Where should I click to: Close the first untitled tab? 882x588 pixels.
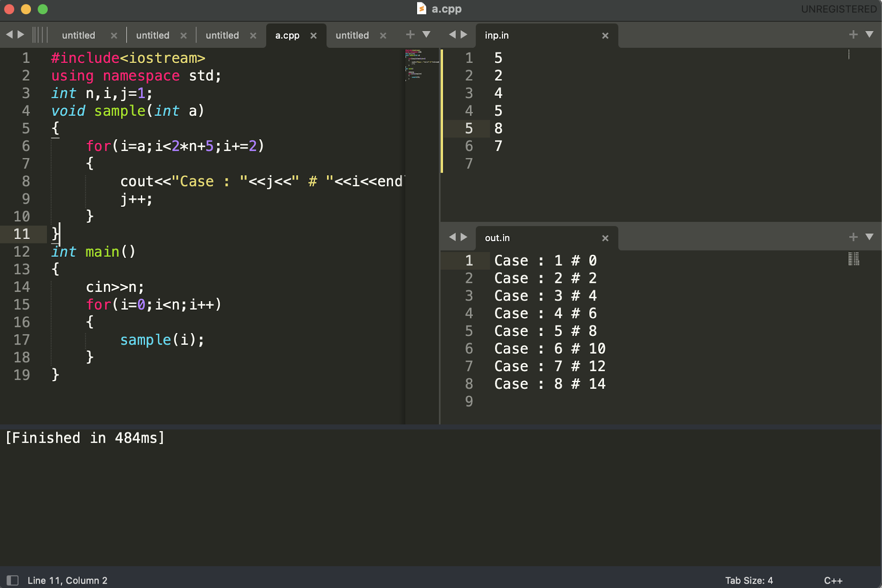tap(114, 36)
